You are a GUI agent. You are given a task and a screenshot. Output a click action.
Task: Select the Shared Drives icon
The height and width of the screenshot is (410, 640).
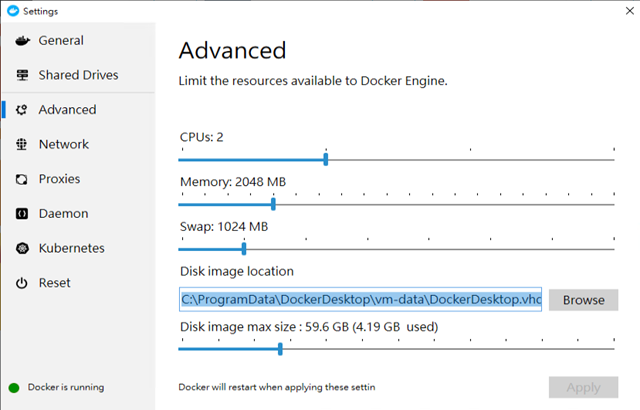(22, 75)
